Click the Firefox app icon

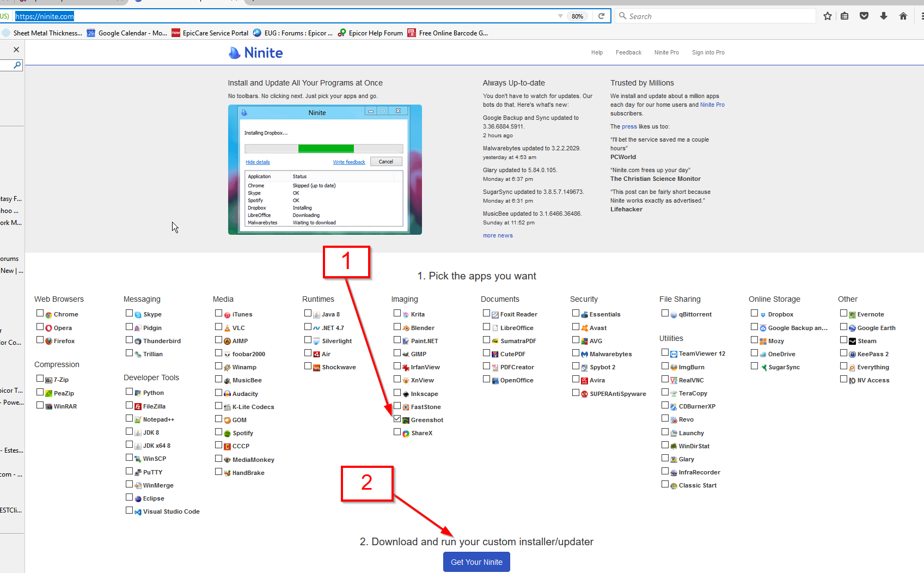coord(49,341)
